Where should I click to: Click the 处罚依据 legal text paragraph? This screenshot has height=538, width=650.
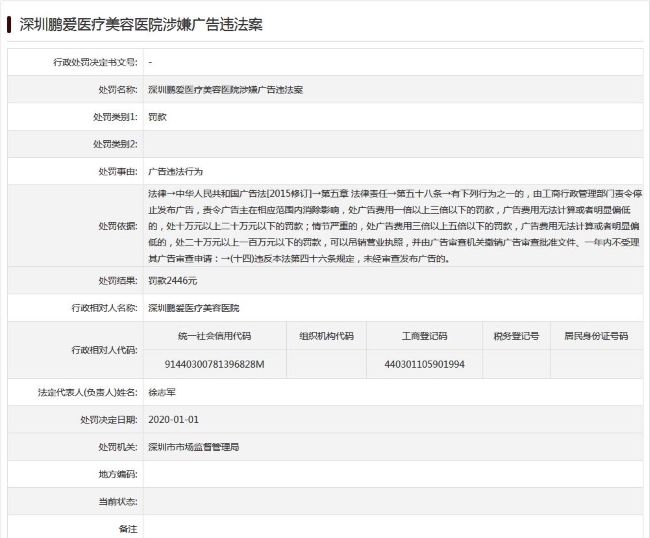coord(390,226)
